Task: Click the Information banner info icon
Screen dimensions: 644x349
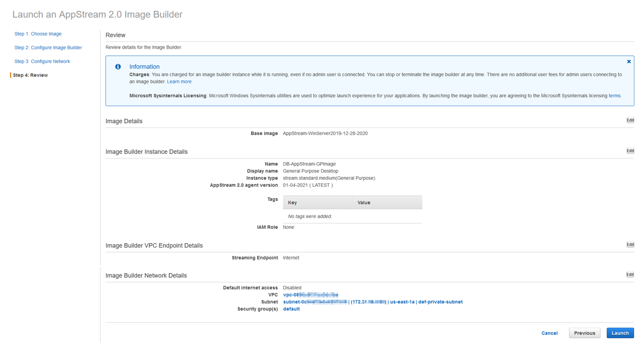Action: pyautogui.click(x=118, y=67)
